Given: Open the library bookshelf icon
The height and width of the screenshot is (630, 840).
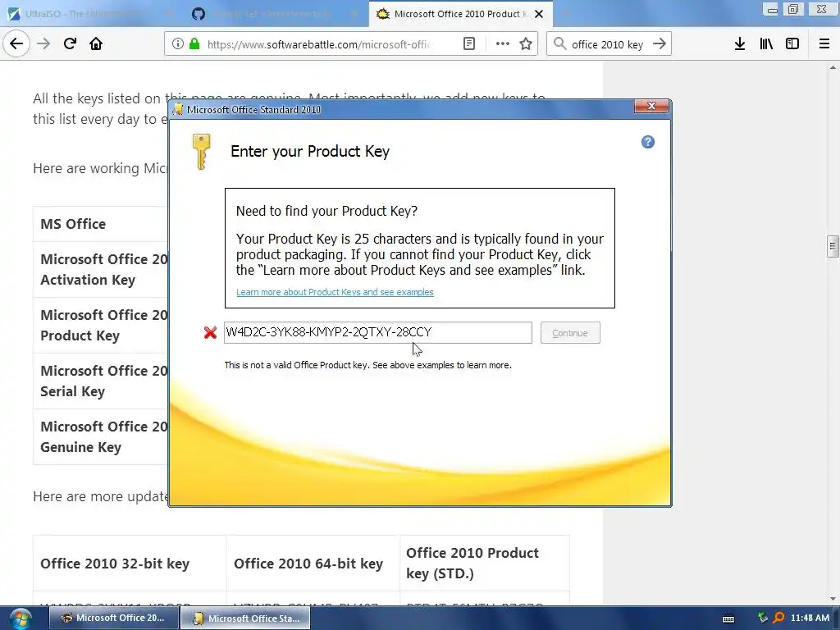Looking at the screenshot, I should [x=766, y=44].
